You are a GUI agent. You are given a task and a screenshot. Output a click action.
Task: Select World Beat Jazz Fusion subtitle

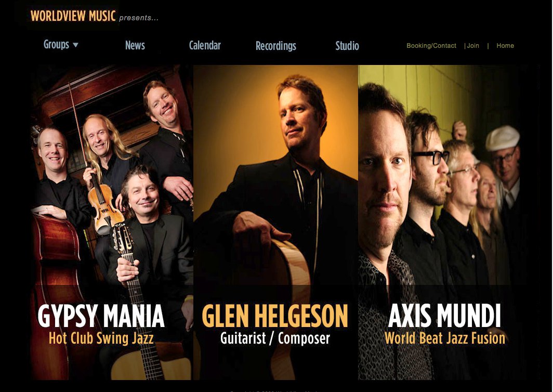[x=445, y=338]
